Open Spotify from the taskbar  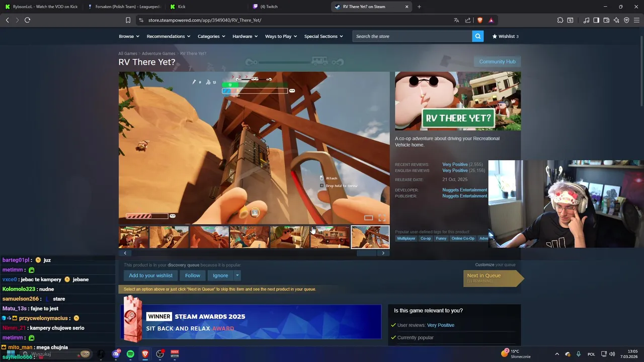click(130, 354)
